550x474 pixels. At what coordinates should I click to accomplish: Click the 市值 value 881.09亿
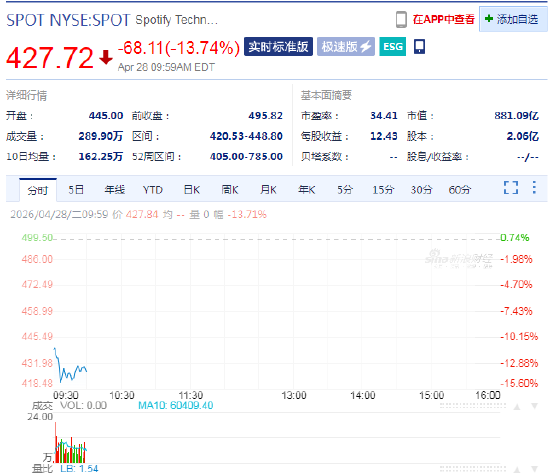(516, 115)
